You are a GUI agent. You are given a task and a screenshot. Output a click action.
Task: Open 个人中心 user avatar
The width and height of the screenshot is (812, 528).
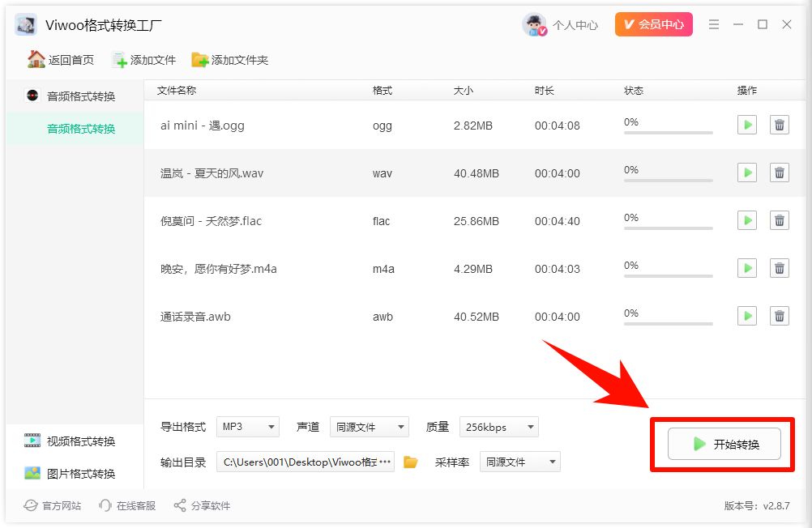click(534, 24)
